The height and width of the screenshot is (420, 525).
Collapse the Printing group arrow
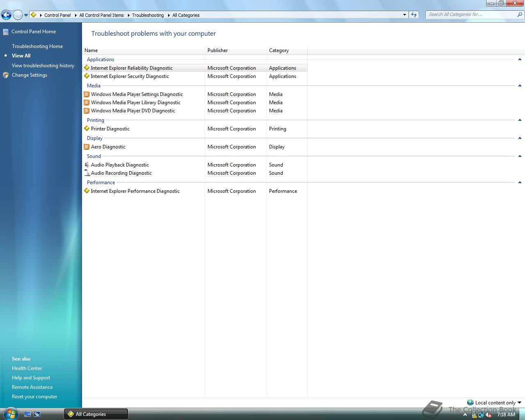(x=520, y=120)
